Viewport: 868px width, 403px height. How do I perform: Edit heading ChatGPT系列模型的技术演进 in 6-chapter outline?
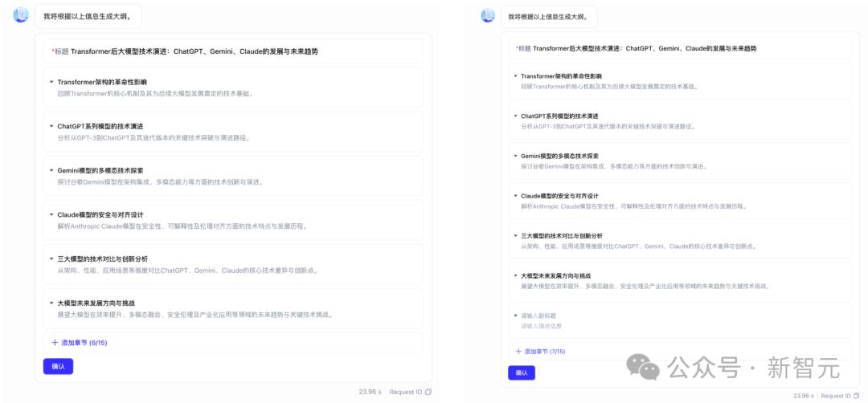coord(100,126)
